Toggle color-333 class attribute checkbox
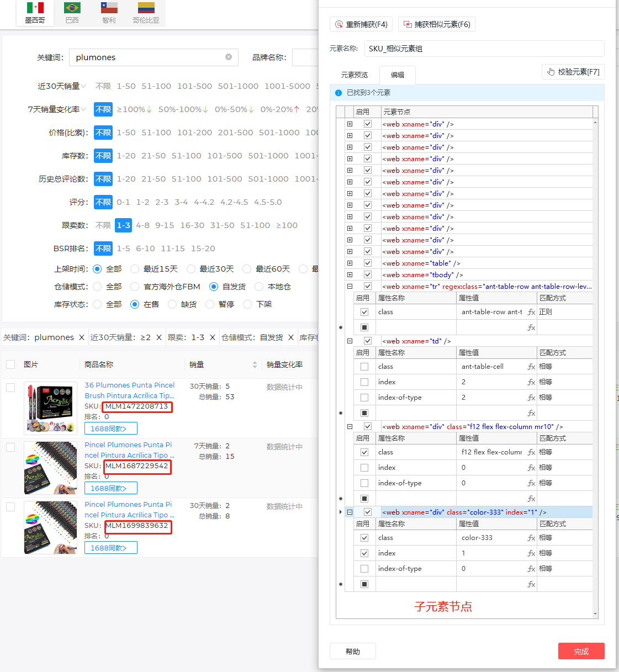619x672 pixels. point(364,538)
